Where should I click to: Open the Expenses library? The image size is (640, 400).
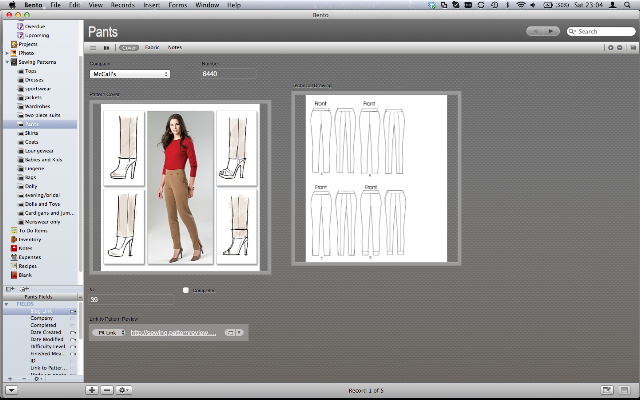coord(28,257)
